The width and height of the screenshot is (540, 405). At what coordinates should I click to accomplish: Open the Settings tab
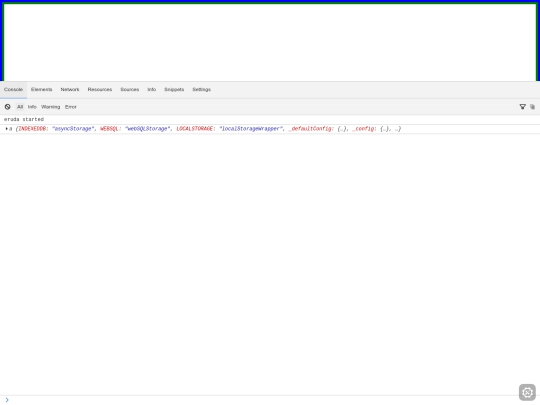(x=201, y=90)
